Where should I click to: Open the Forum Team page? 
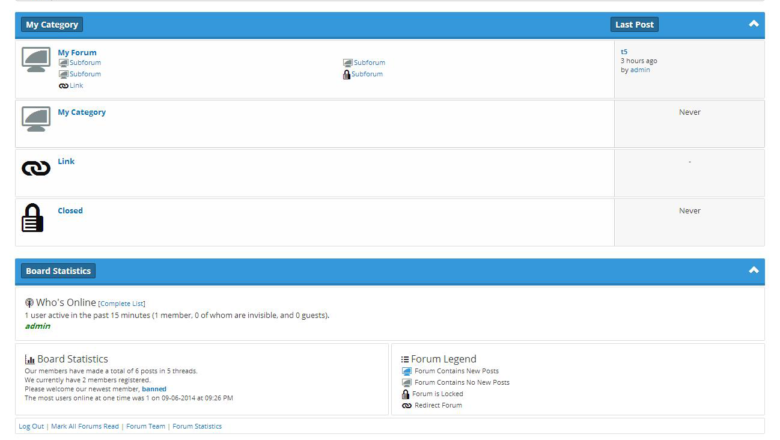coord(145,426)
